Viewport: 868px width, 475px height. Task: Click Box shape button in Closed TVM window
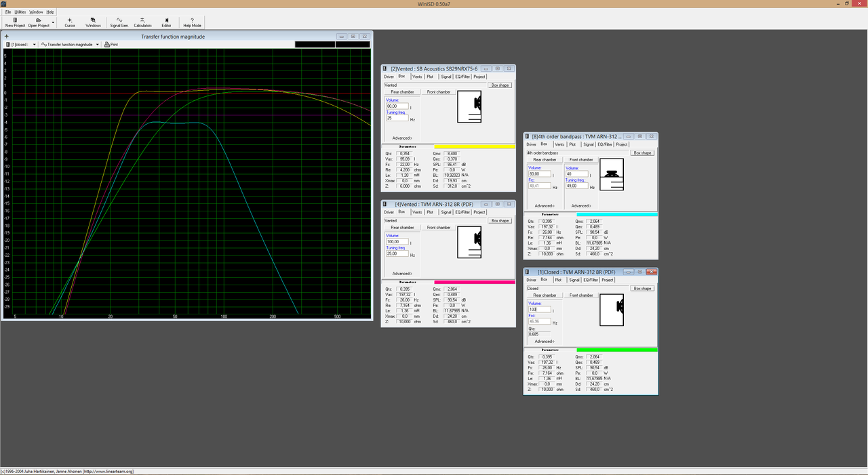(x=642, y=289)
